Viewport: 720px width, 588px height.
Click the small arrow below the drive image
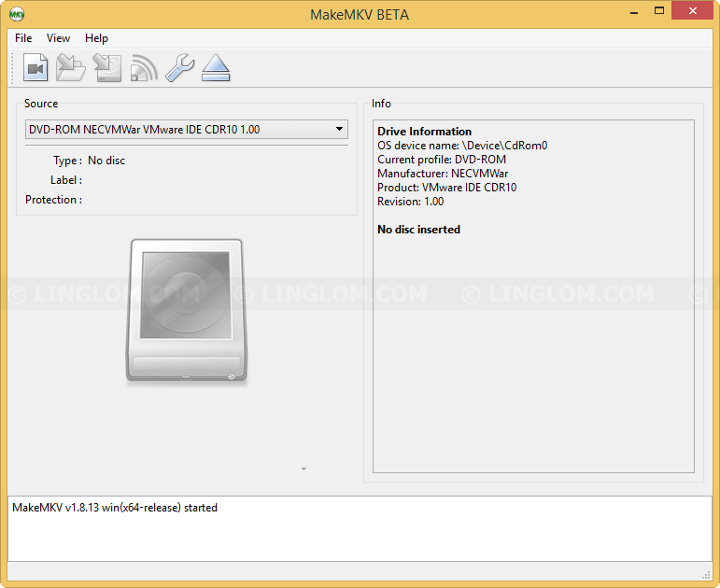304,469
